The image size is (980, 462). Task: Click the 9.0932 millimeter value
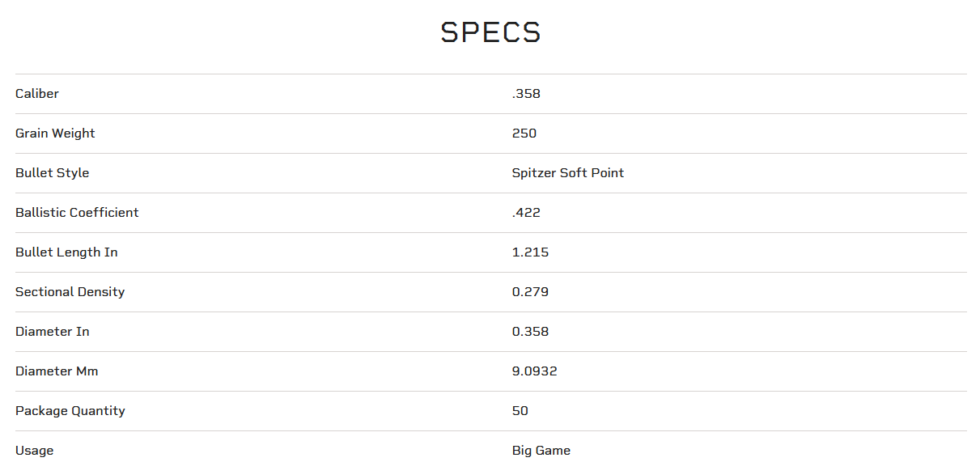tap(534, 371)
